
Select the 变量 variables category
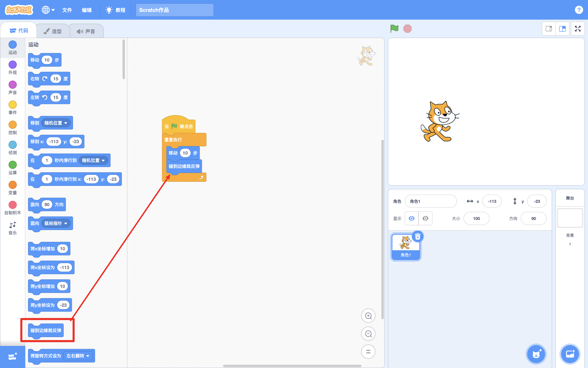click(13, 188)
